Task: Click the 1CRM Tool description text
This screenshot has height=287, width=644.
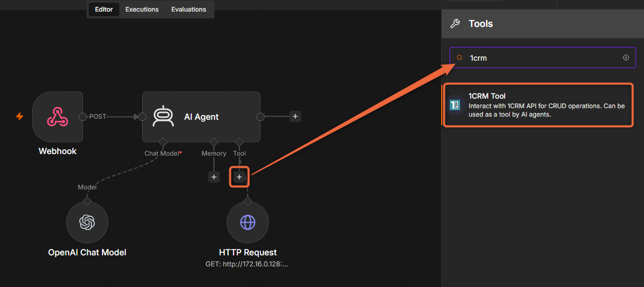Action: 547,110
